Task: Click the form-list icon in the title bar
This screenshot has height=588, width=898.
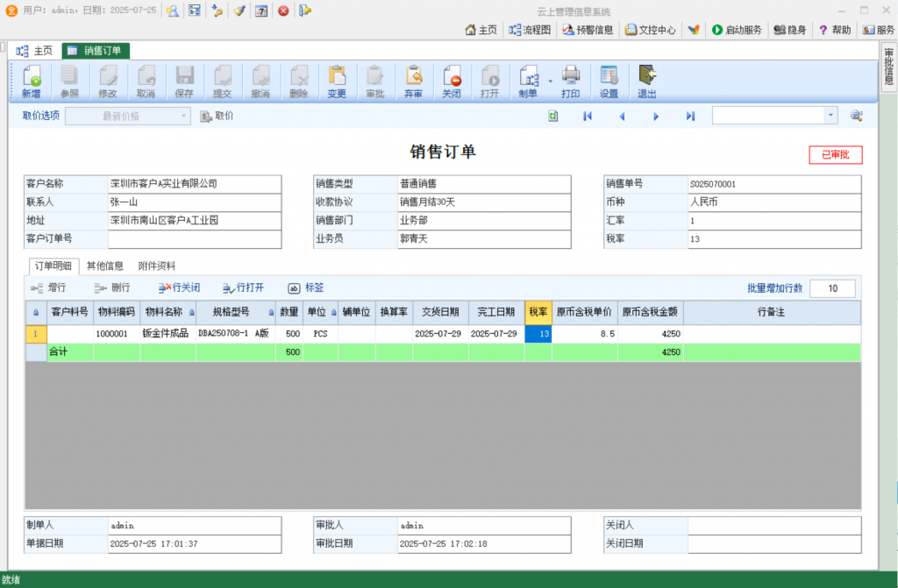Action: [195, 11]
